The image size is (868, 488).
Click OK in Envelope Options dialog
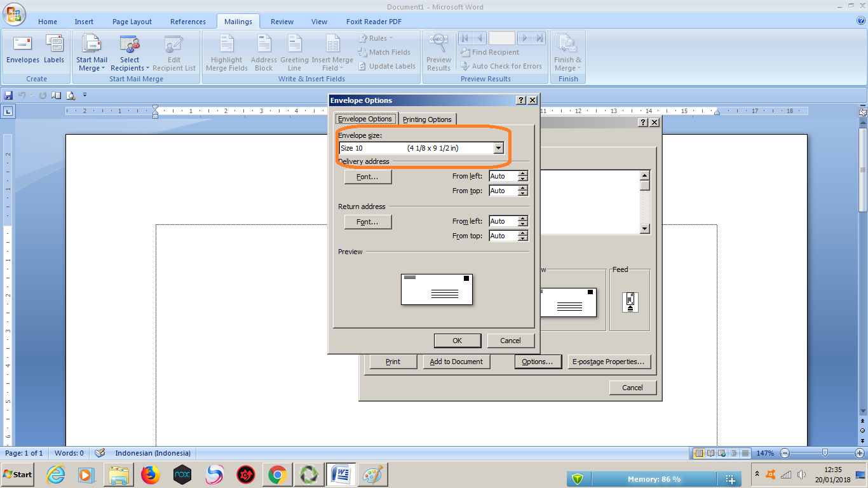point(457,340)
